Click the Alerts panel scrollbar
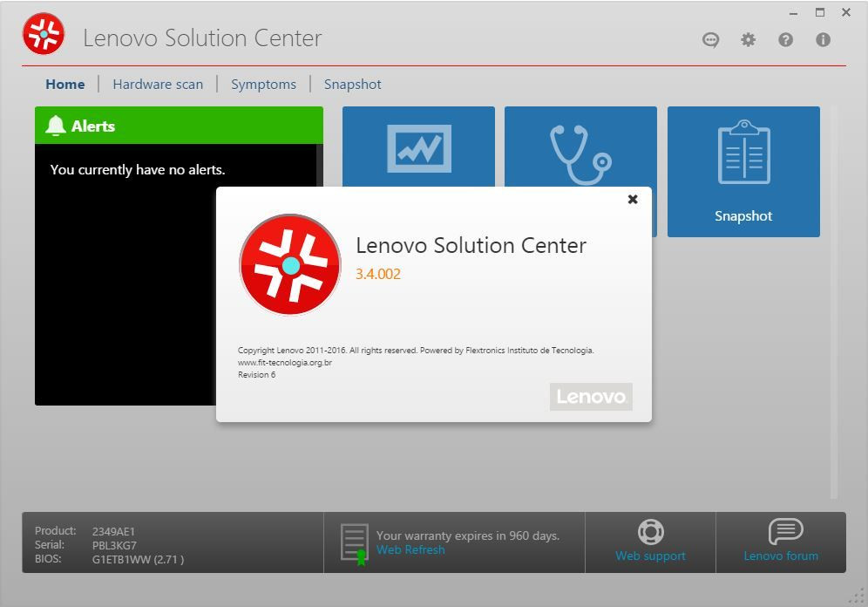This screenshot has width=868, height=607. [320, 165]
